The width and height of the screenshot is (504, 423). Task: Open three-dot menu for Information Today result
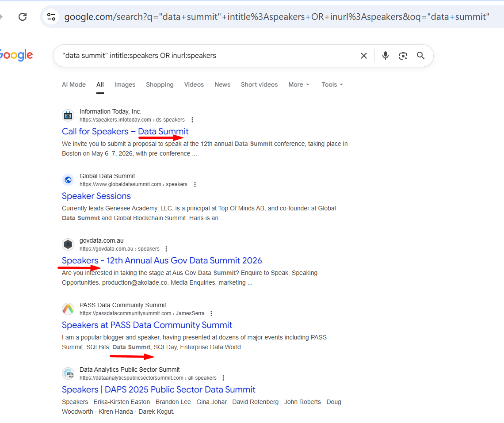[192, 120]
